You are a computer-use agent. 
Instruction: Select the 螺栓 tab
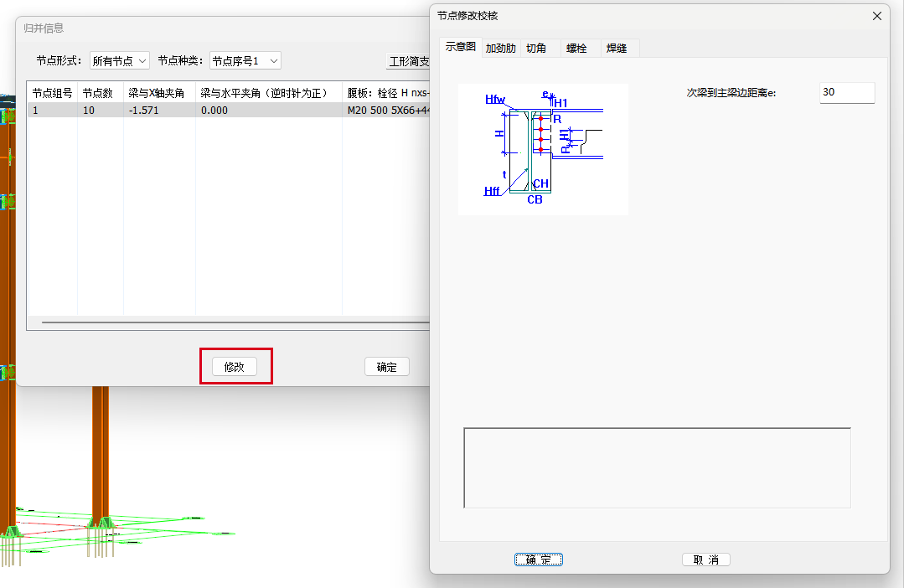576,49
